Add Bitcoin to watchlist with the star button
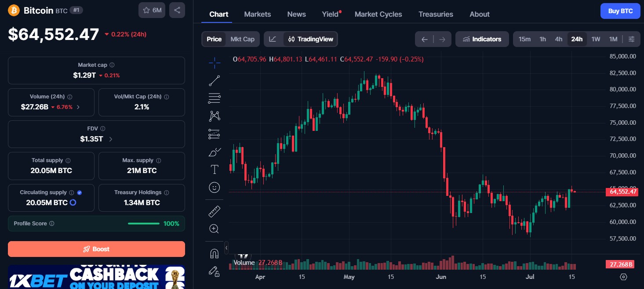This screenshot has height=289, width=644. click(x=152, y=10)
